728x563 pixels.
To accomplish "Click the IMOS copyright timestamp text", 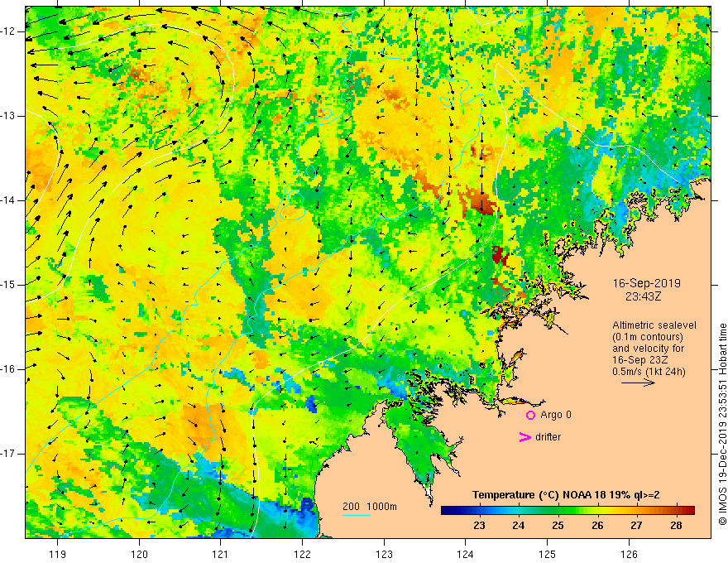I will (722, 424).
